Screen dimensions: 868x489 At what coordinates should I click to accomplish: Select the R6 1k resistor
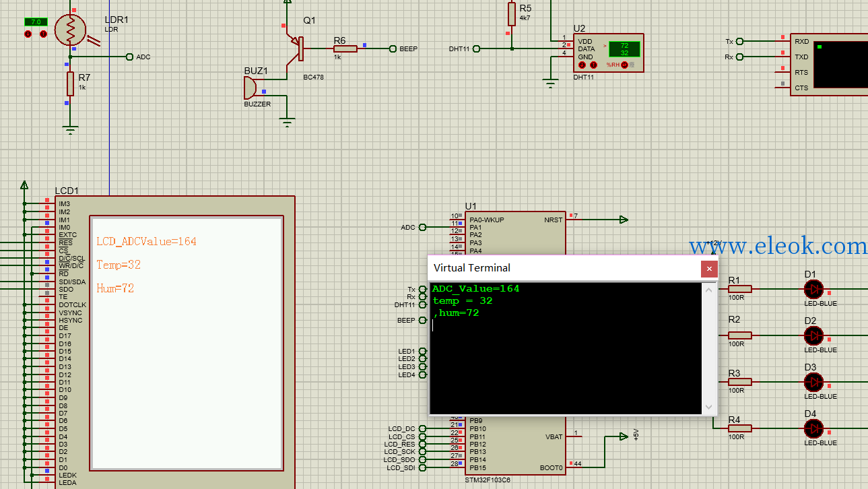(x=345, y=48)
